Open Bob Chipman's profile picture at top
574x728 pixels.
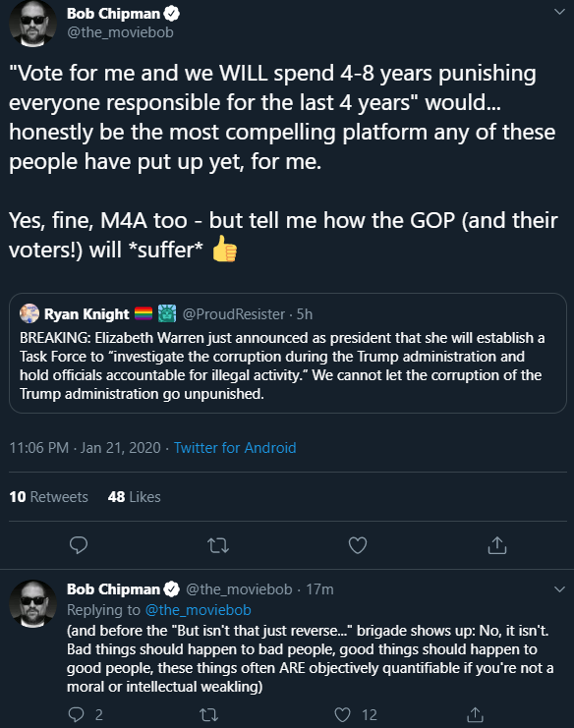pyautogui.click(x=32, y=24)
